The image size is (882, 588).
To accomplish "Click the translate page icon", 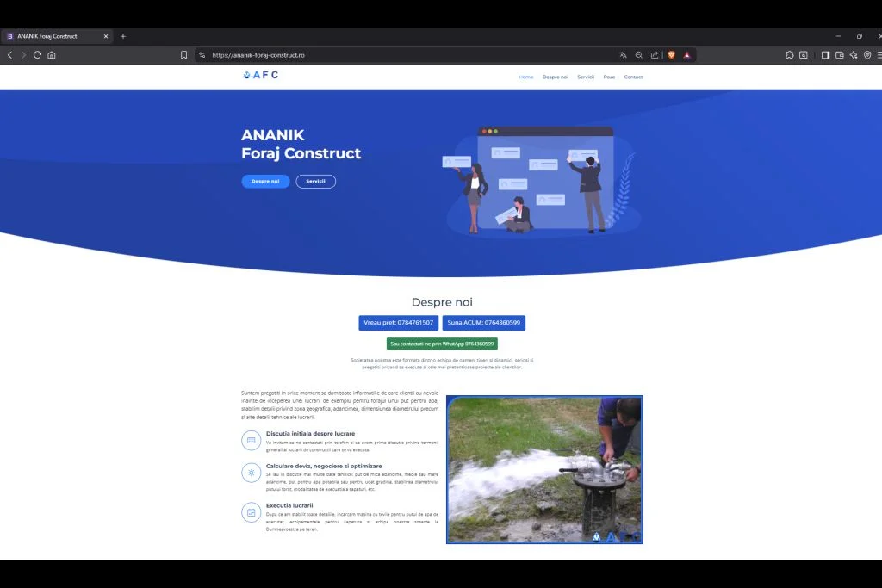I will tap(623, 55).
